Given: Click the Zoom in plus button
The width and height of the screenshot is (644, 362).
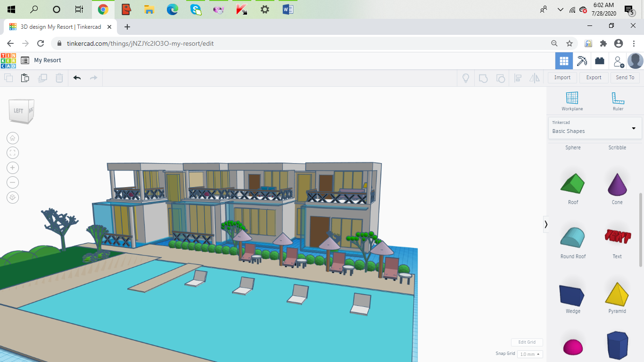Looking at the screenshot, I should (13, 168).
